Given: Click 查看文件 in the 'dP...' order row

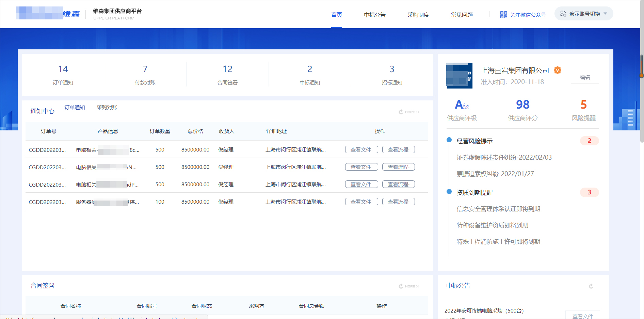Looking at the screenshot, I should coord(361,184).
